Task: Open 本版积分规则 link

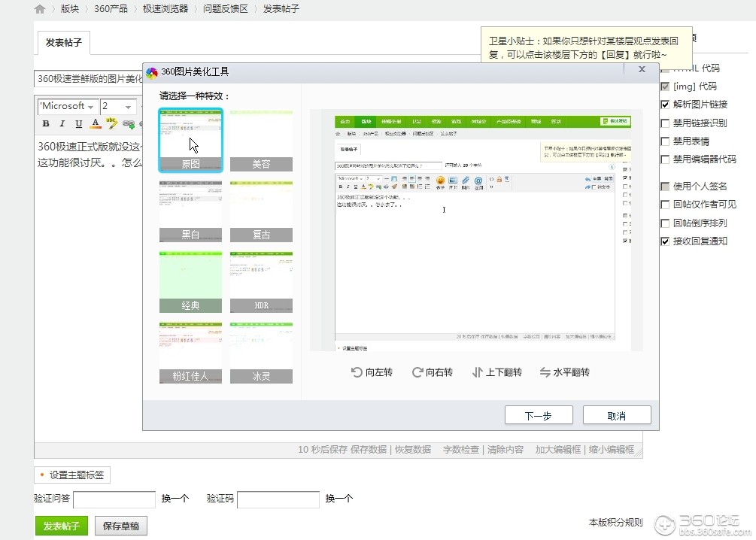Action: tap(615, 522)
